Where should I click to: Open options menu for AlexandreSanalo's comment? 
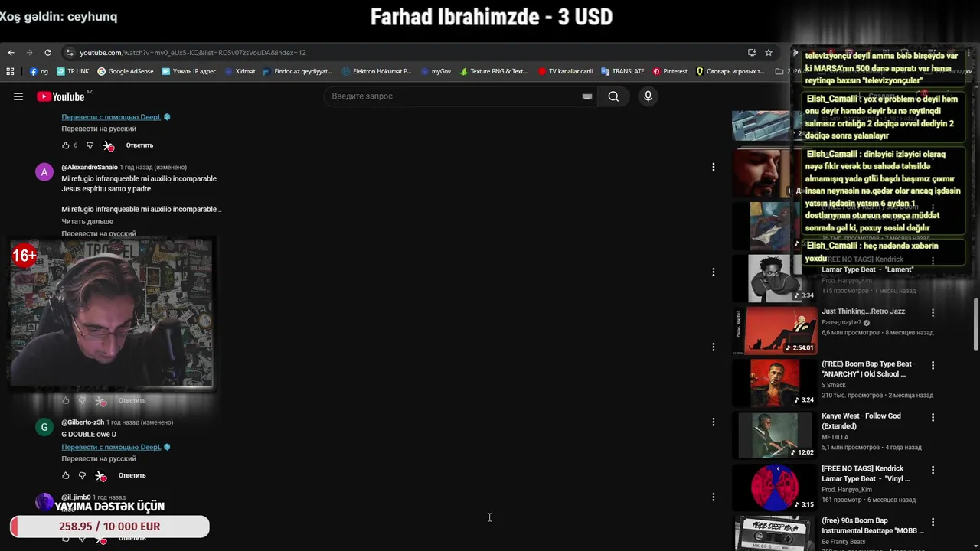713,167
